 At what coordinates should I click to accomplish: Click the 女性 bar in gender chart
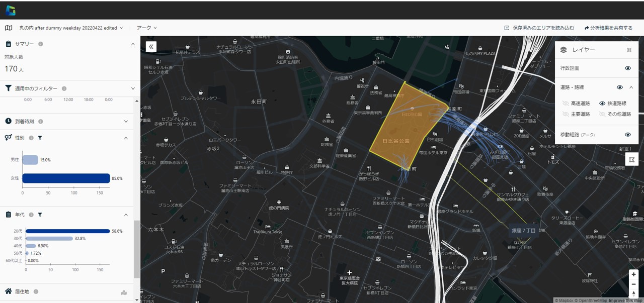point(66,178)
